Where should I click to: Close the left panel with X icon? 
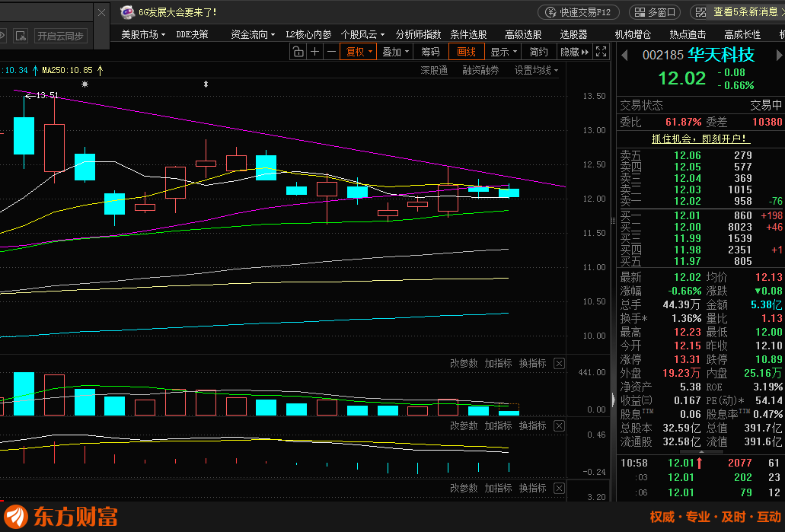(x=101, y=12)
